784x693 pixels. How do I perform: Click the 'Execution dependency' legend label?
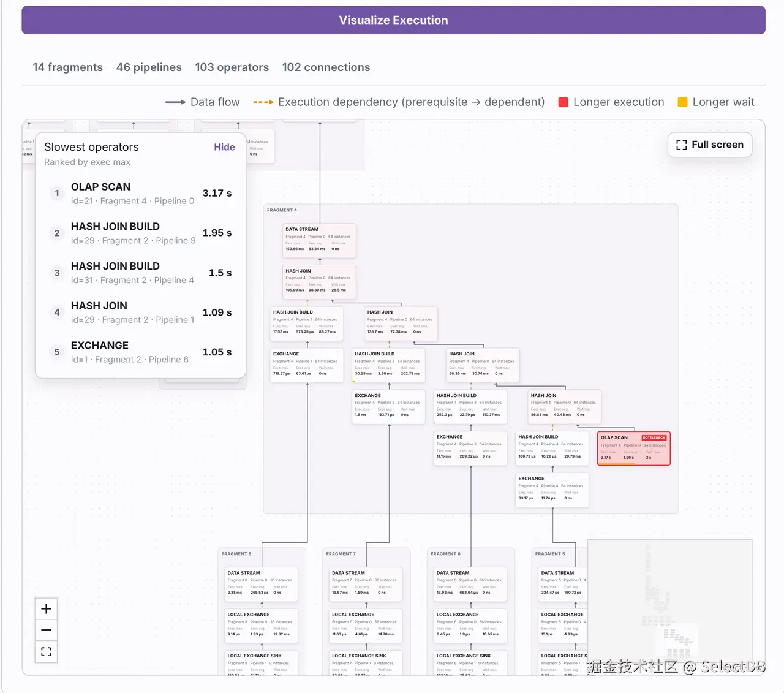pyautogui.click(x=411, y=102)
